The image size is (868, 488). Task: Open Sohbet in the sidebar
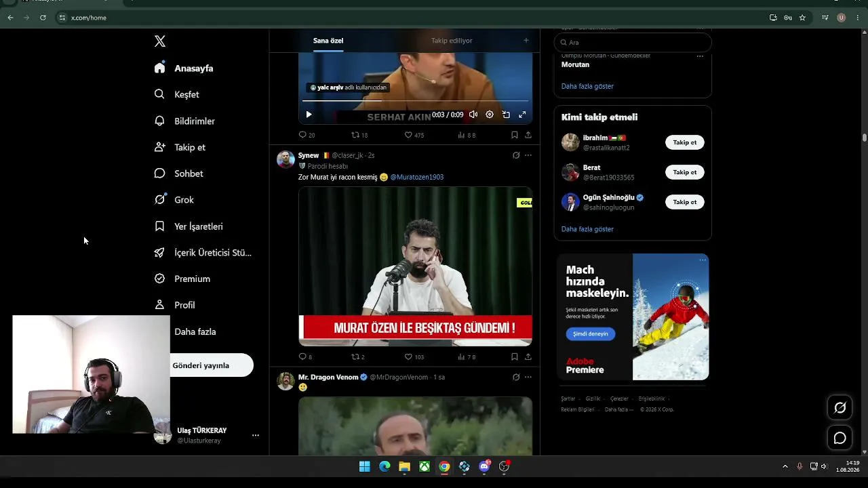[178, 174]
